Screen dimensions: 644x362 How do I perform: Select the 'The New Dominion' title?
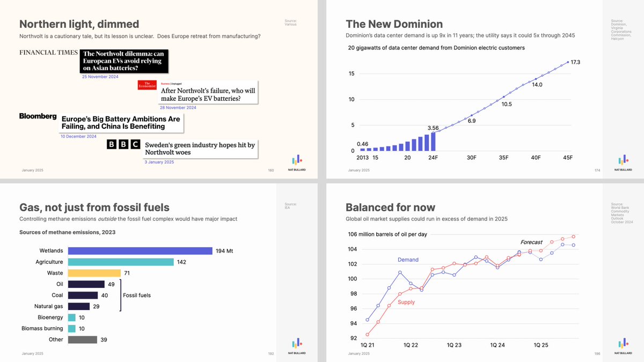click(394, 24)
